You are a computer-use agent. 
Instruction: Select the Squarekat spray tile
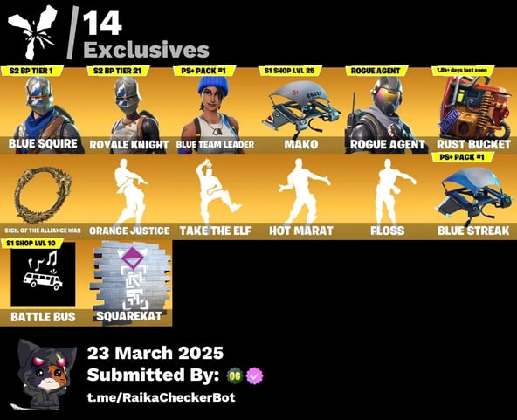pyautogui.click(x=129, y=283)
